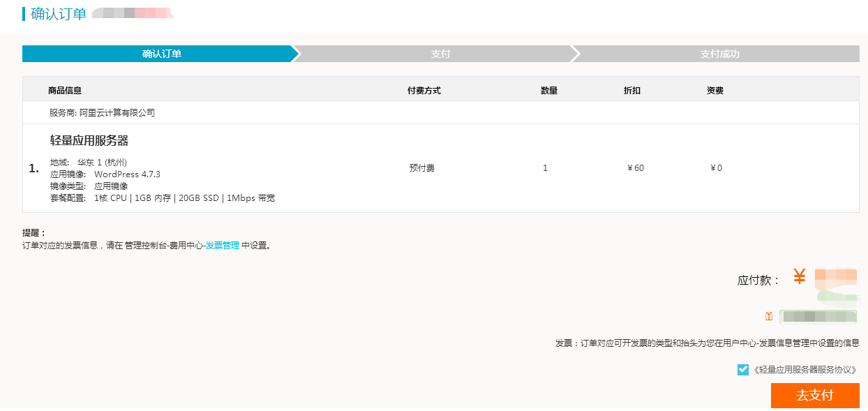The height and width of the screenshot is (411, 868).
Task: Click the ¥60 discount value
Action: [x=636, y=168]
